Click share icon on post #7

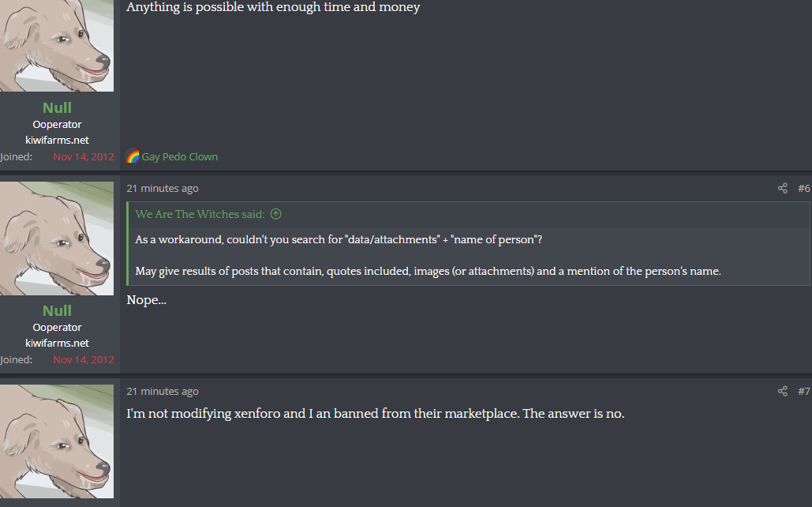click(783, 391)
